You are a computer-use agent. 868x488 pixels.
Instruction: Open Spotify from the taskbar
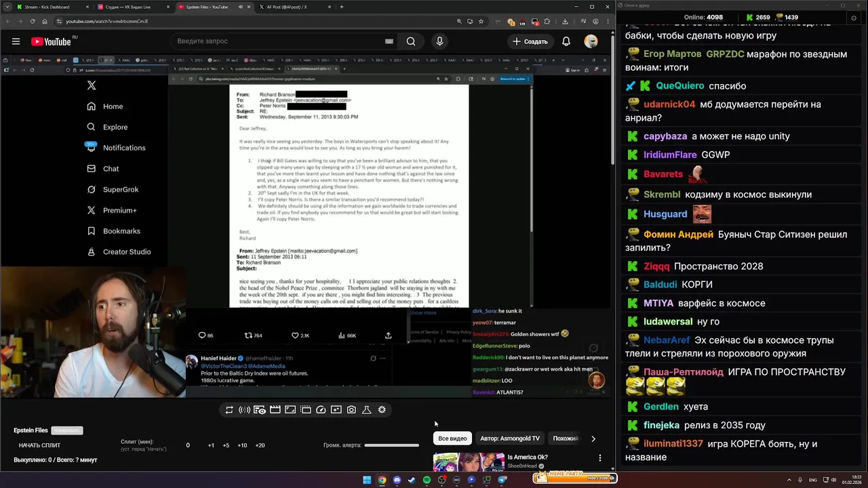[x=427, y=480]
